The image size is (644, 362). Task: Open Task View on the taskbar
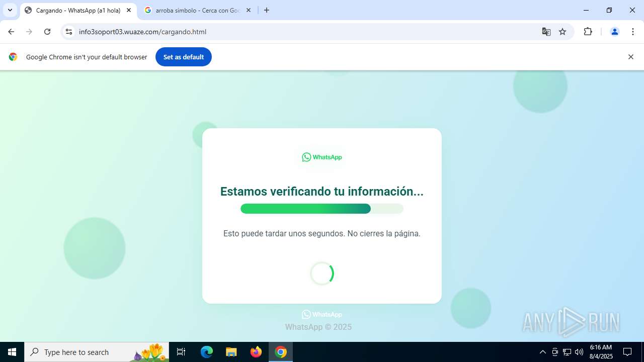coord(181,352)
